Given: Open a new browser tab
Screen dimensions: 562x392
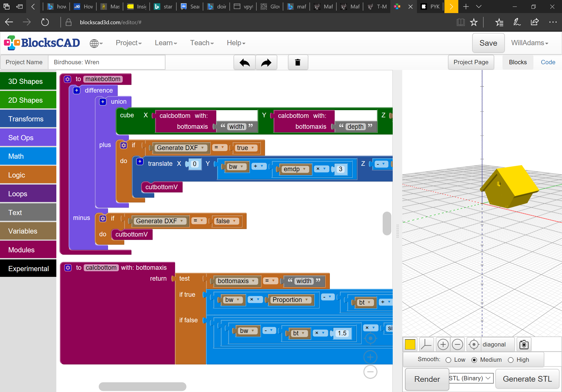Looking at the screenshot, I should pyautogui.click(x=466, y=7).
